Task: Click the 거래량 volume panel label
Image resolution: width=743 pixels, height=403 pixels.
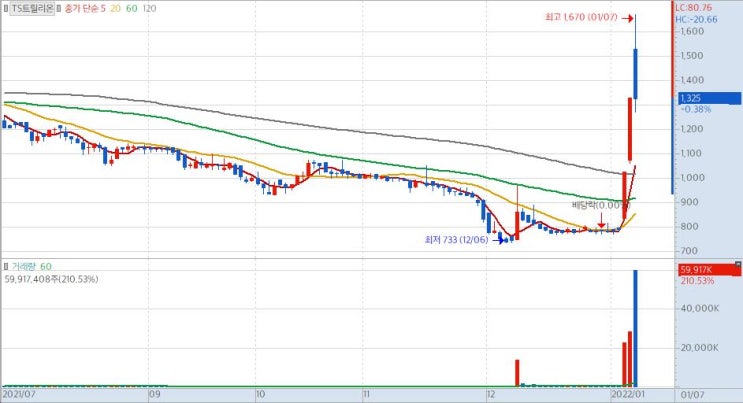Action: [x=25, y=266]
